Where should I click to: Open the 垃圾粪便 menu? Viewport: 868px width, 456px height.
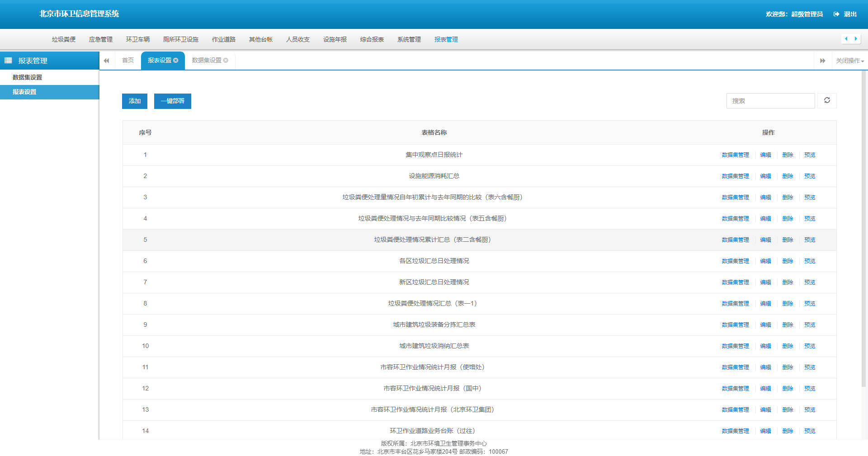click(64, 39)
